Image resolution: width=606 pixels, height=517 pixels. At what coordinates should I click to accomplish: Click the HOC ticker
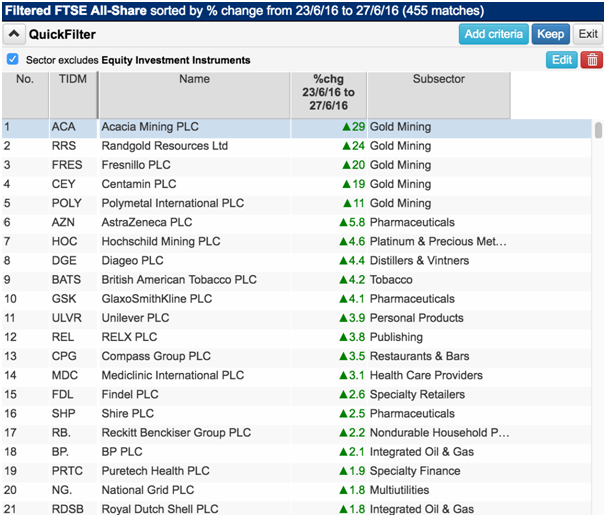pos(65,241)
